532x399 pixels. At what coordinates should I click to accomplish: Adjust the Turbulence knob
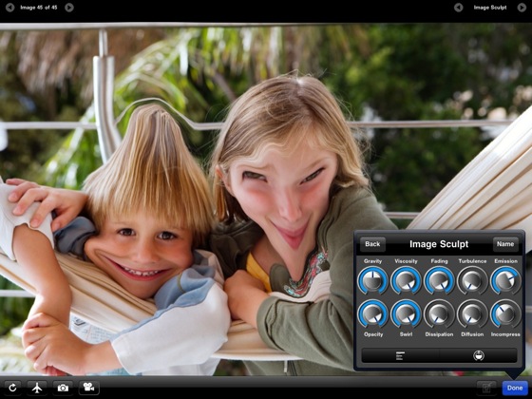coord(472,280)
